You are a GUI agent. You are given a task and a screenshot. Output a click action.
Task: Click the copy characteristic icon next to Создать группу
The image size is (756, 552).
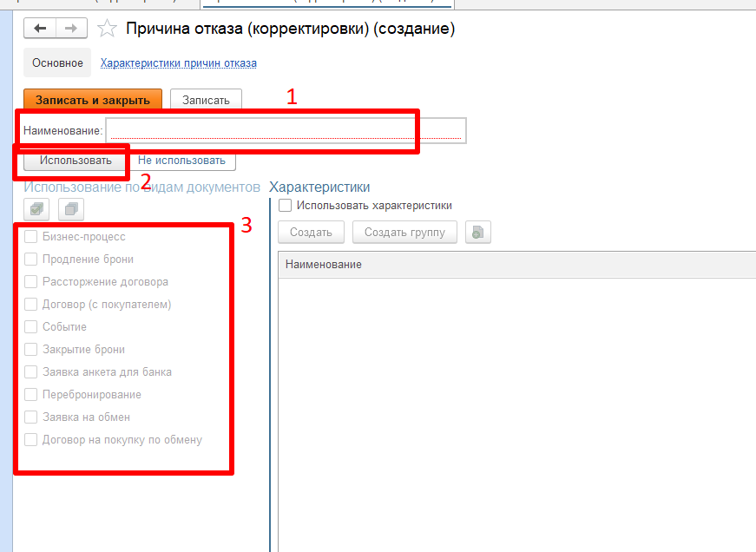(478, 233)
